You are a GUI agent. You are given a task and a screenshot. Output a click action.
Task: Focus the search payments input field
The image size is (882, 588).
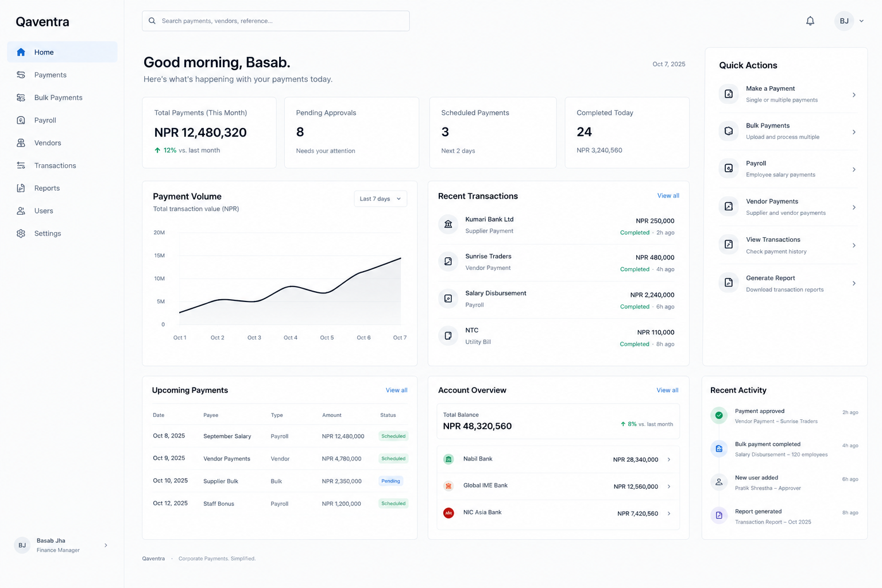pos(276,21)
